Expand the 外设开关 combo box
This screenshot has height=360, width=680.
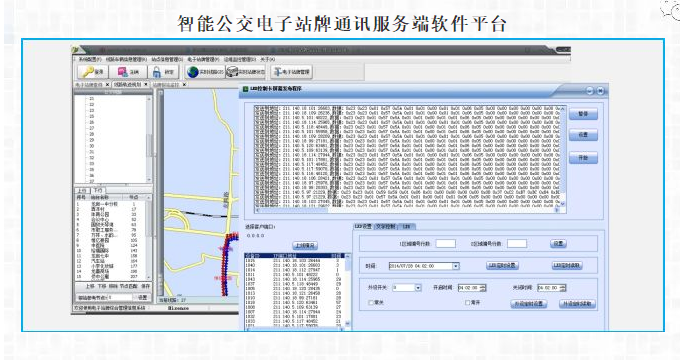tap(418, 288)
